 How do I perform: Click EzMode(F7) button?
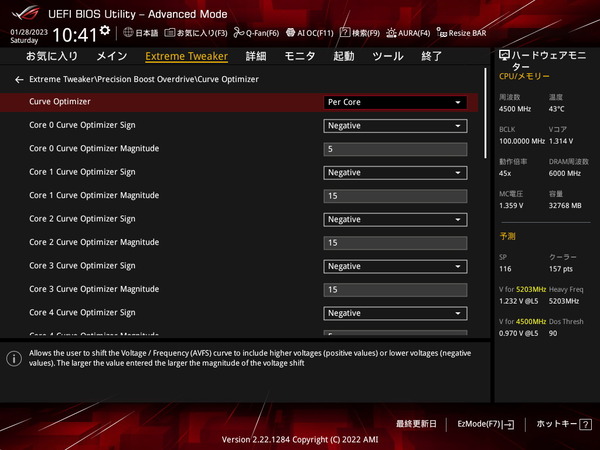pos(485,424)
